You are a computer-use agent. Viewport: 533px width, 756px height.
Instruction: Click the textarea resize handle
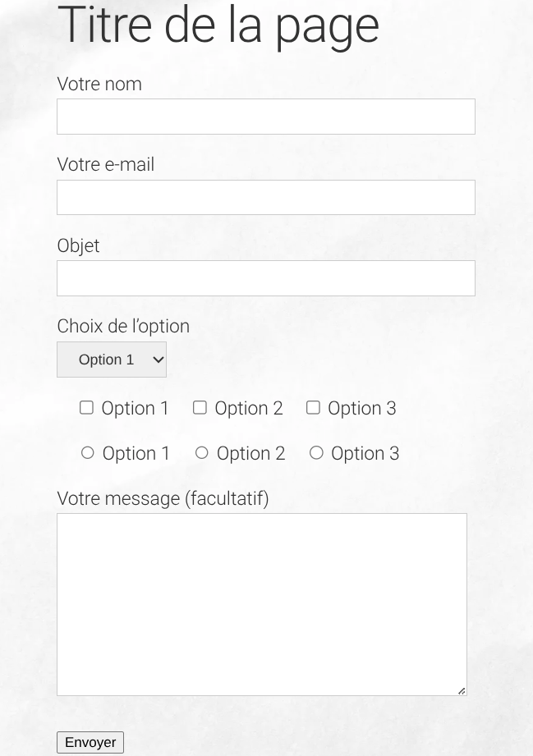tap(462, 690)
